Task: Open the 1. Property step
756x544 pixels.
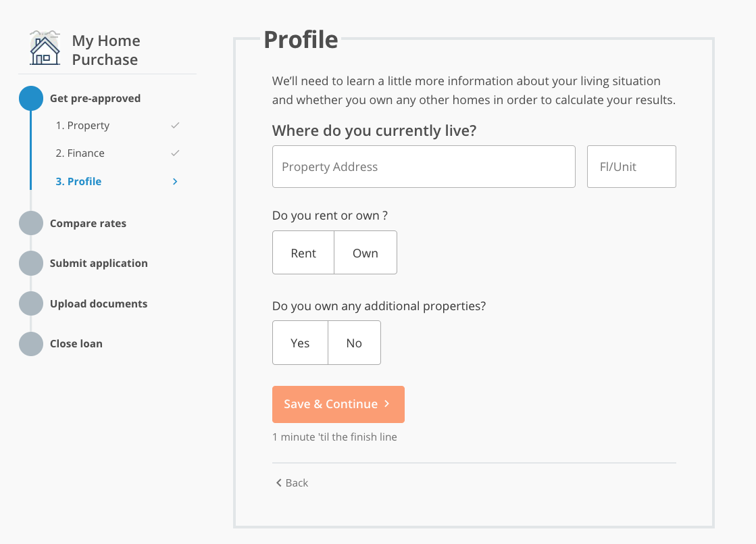Action: pos(82,126)
